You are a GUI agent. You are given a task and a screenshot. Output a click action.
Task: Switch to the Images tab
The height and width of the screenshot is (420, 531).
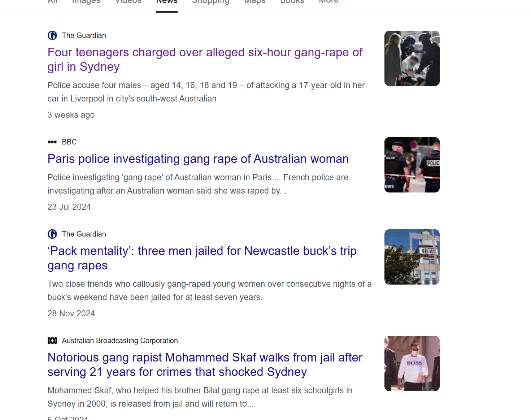coord(86,2)
